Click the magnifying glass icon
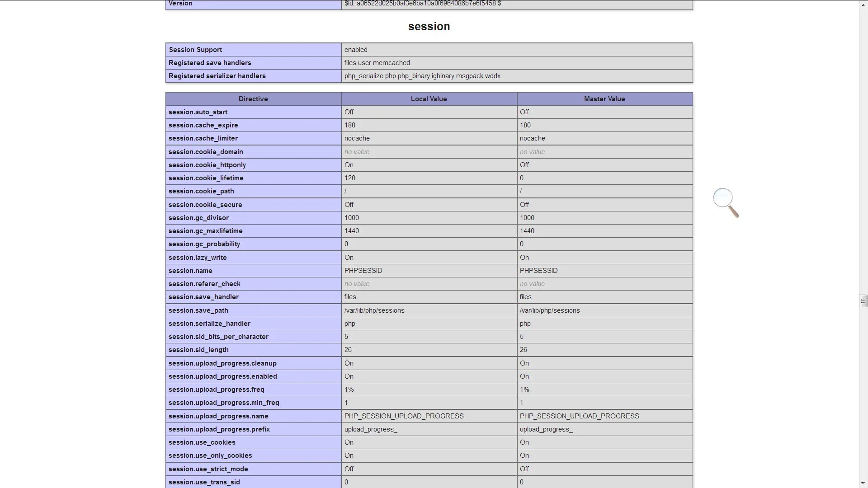868x488 pixels. coord(726,202)
